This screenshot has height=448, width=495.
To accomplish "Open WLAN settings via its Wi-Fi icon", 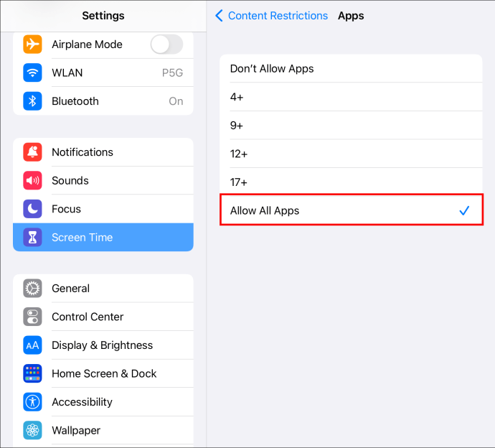I will [x=32, y=73].
